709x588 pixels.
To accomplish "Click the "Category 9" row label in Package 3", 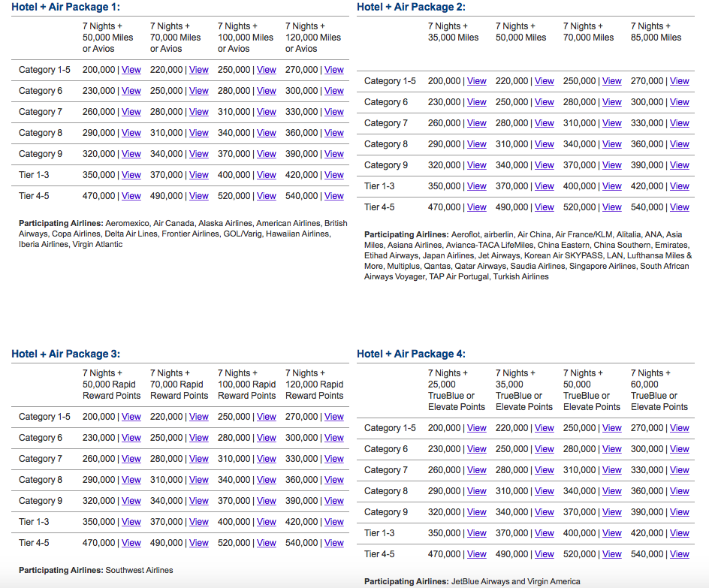I will point(41,501).
